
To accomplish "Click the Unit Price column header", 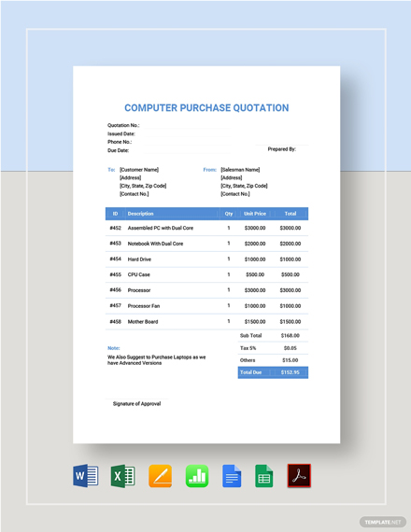I will click(x=255, y=214).
